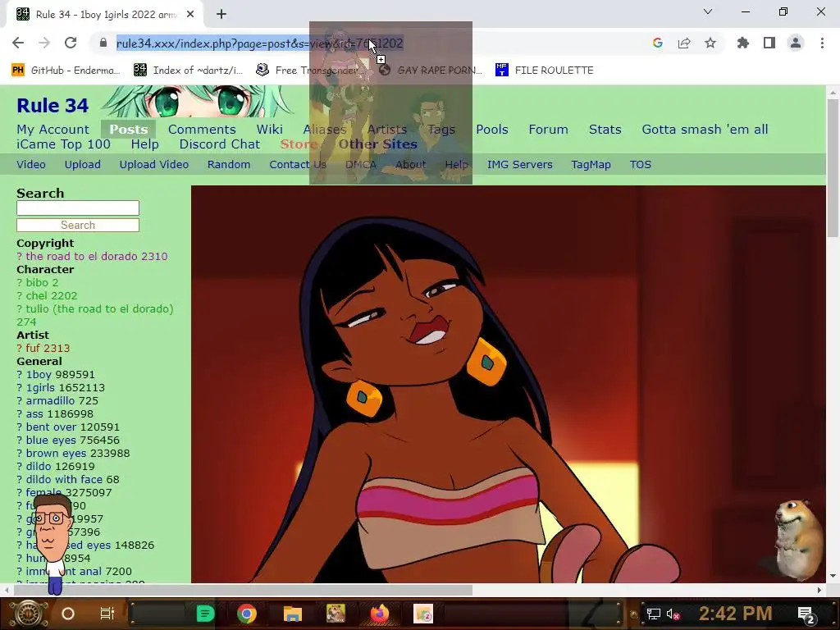
Task: Open the Windows Start button
Action: [29, 614]
